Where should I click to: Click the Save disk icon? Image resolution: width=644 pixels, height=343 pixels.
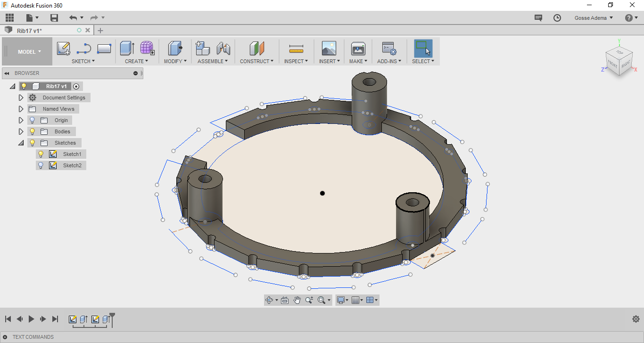point(54,18)
